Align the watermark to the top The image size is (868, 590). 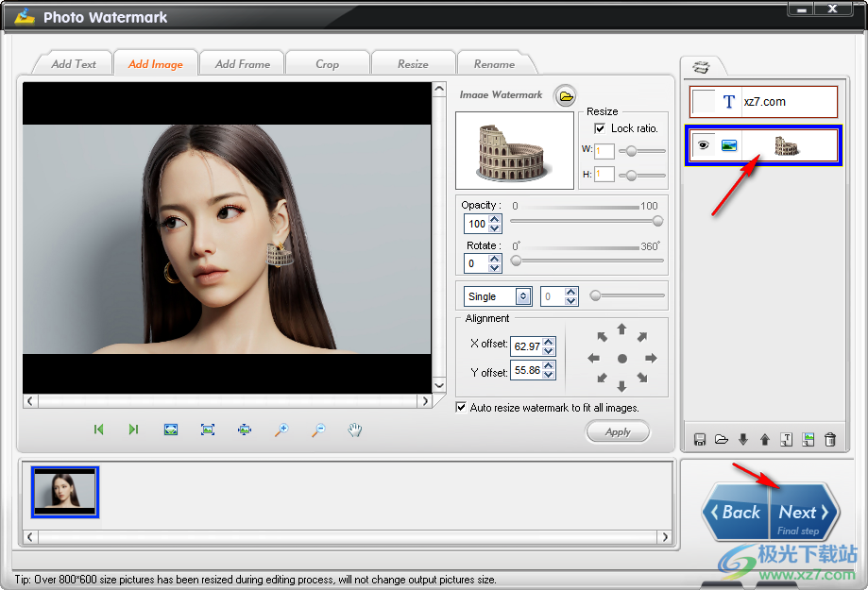coord(621,329)
